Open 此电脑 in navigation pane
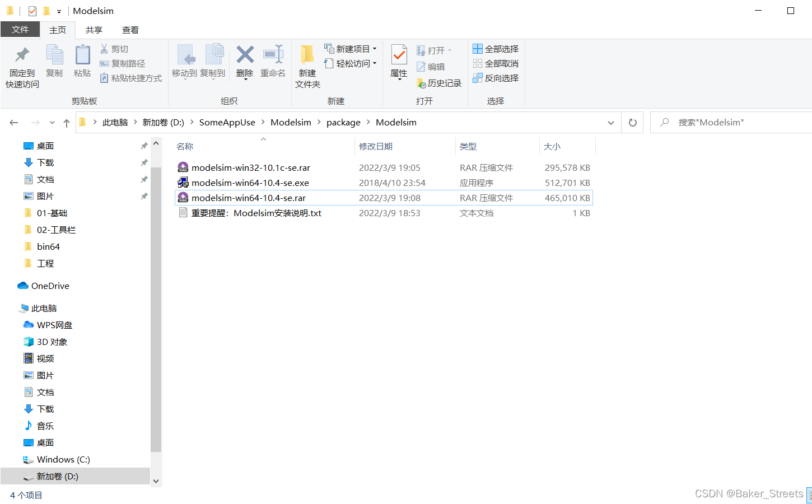This screenshot has width=812, height=504. [x=38, y=308]
